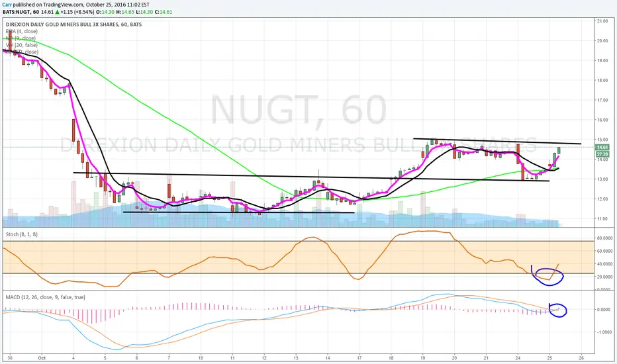Click the 80.0000 Stoch scale label
Viewport: 617px width, 364px height.
[x=604, y=238]
